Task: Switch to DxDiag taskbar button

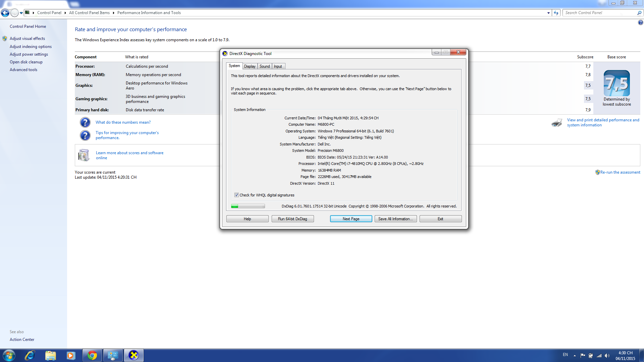Action: coord(134,355)
